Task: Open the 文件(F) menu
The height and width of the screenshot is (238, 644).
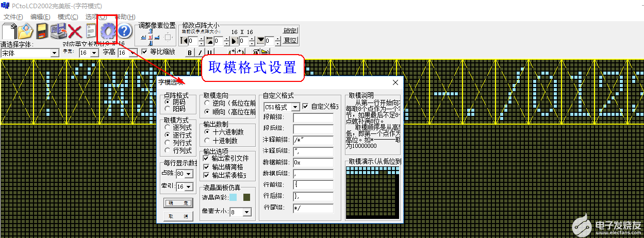Action: [x=13, y=17]
